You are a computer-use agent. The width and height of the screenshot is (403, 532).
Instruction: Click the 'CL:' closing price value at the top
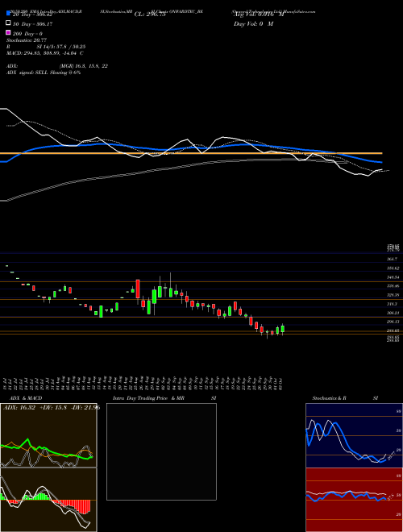[150, 15]
